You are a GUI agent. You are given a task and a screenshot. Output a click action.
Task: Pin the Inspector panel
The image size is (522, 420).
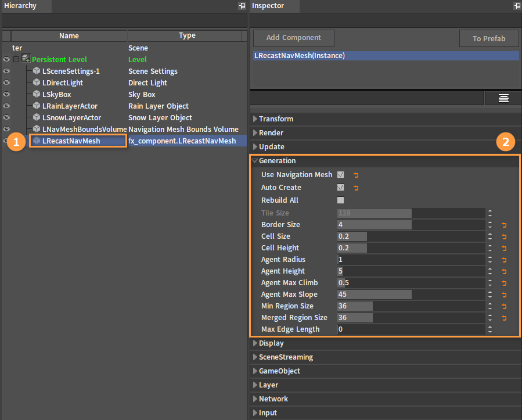(517, 6)
